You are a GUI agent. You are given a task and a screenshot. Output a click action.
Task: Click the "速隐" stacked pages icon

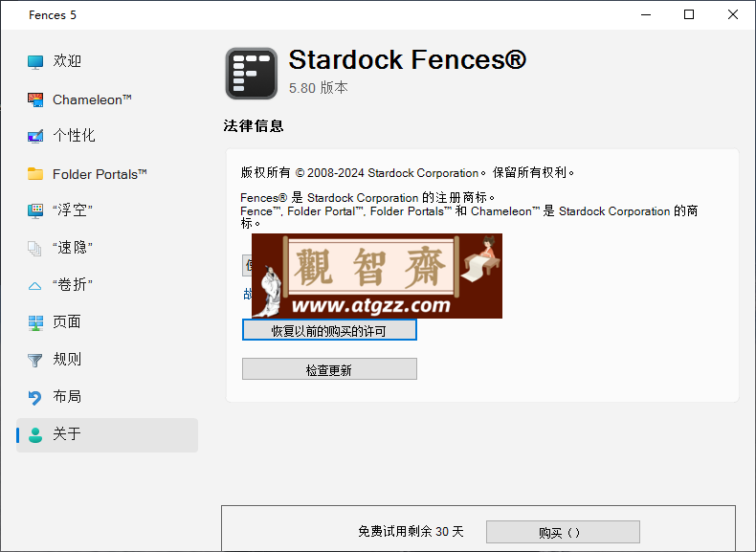coord(34,249)
